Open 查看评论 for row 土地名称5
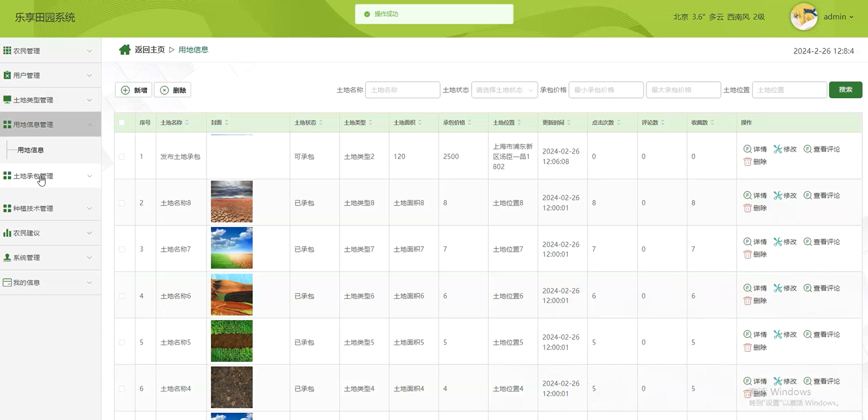This screenshot has height=420, width=868. (x=822, y=334)
